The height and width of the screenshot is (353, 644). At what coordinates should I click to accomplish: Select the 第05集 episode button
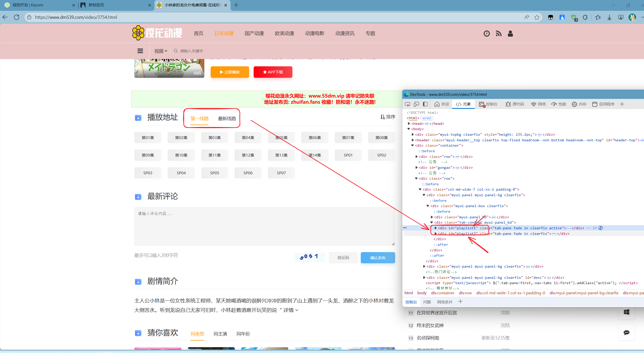click(x=281, y=137)
